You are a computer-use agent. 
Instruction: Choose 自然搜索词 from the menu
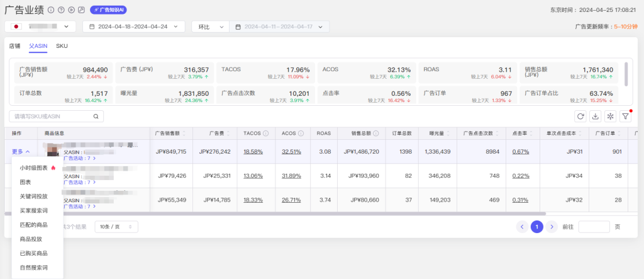click(37, 268)
